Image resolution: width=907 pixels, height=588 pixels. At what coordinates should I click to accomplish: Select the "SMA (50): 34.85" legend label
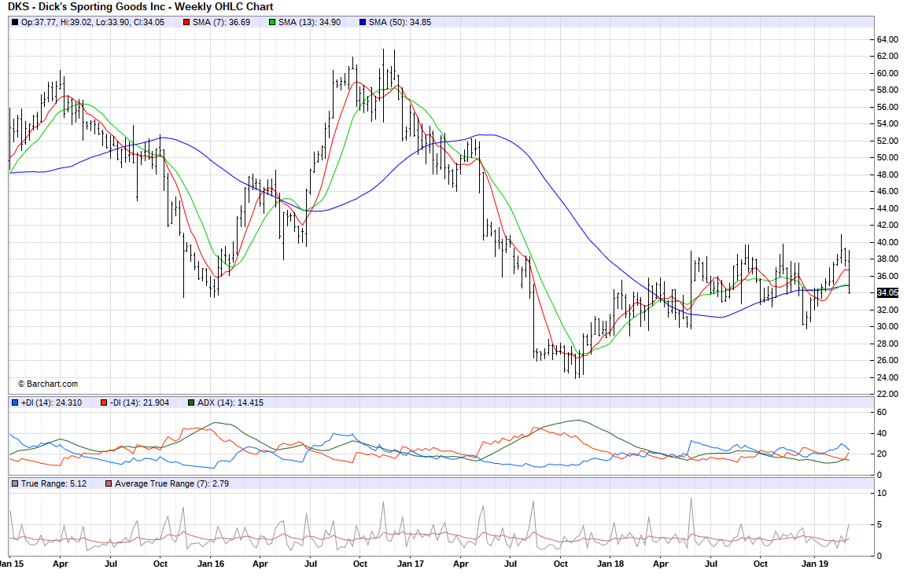400,23
